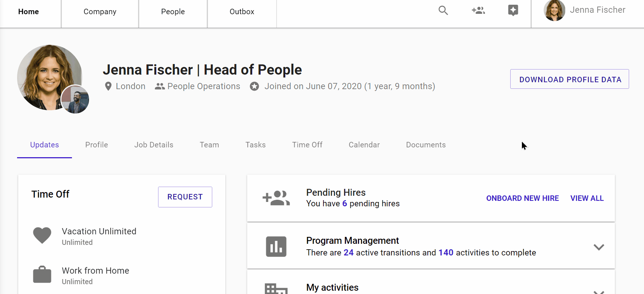
Task: Click the Request time off button
Action: point(185,197)
